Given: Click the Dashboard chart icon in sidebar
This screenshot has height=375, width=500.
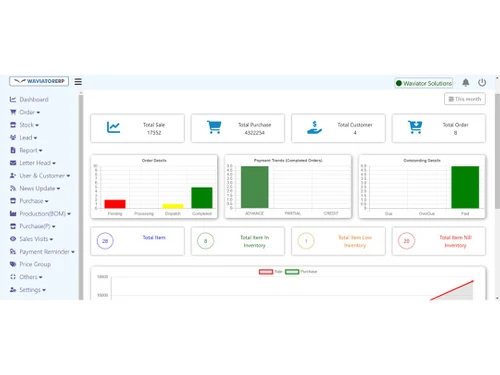Looking at the screenshot, I should 13,99.
